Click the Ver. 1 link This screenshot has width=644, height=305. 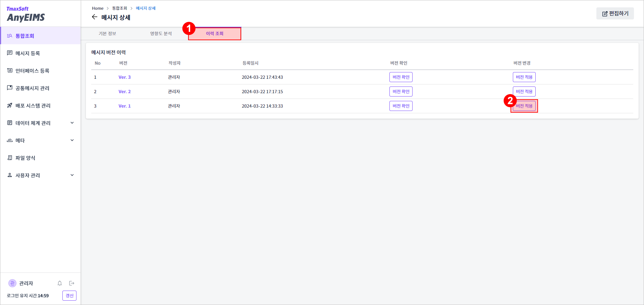(124, 106)
